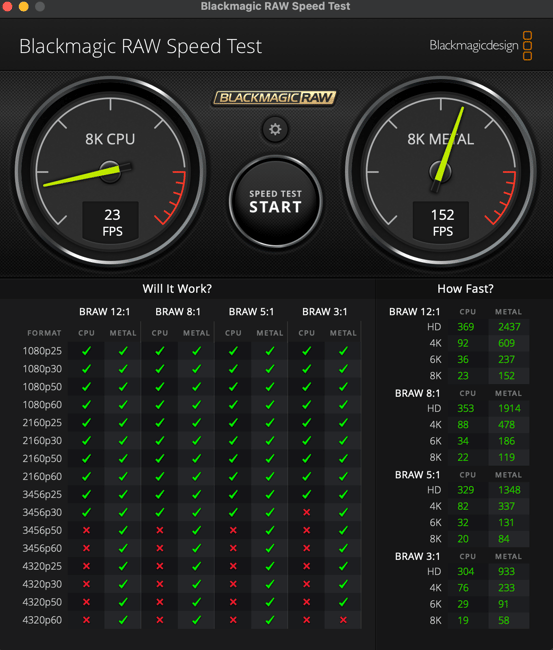Click the BRAW 5:1 heading in How Fast panel
This screenshot has height=650, width=553.
(417, 475)
